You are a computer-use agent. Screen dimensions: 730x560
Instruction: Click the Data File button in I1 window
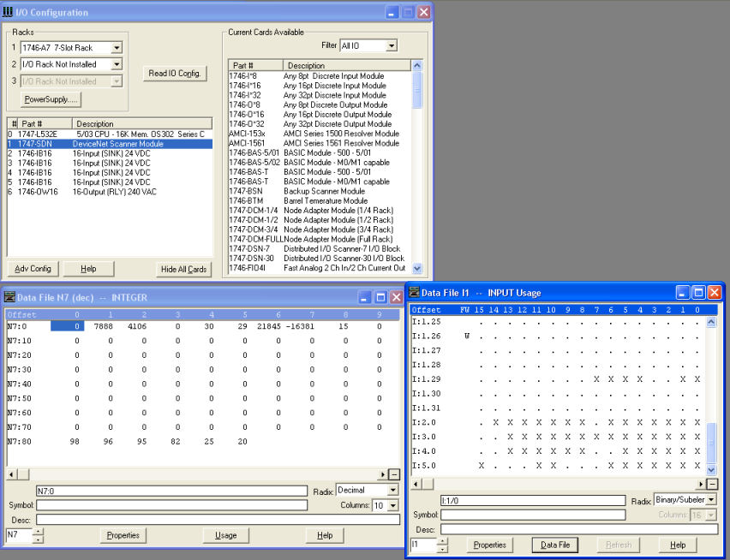(x=555, y=545)
